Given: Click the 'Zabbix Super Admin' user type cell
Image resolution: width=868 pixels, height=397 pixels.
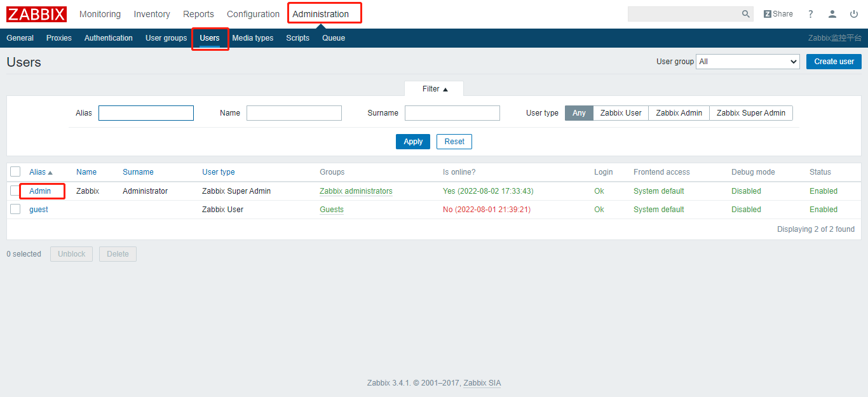Looking at the screenshot, I should (236, 191).
